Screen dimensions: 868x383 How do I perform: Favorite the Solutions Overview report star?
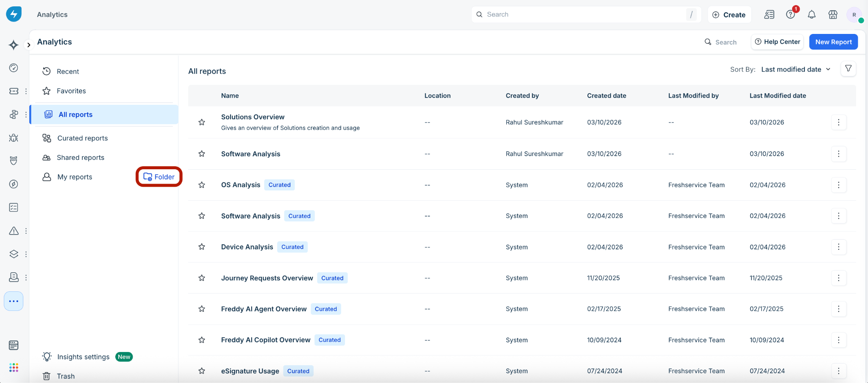tap(202, 122)
